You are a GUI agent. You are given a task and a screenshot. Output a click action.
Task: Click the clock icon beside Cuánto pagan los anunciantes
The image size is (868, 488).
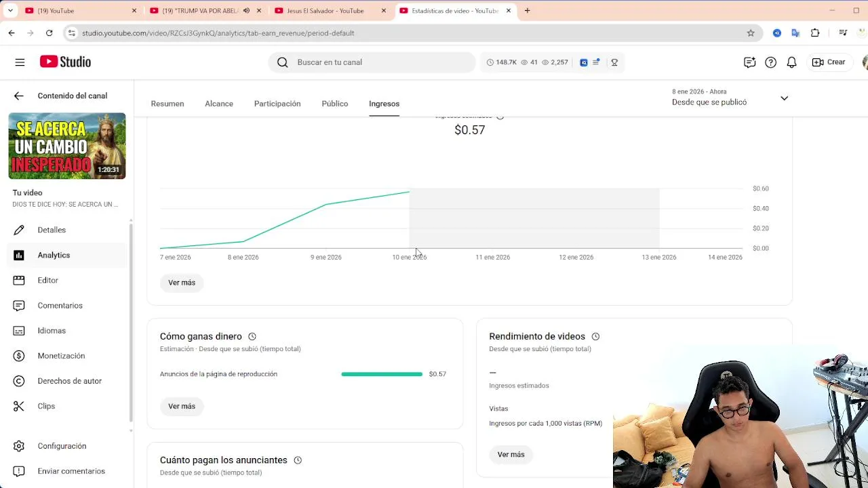click(x=298, y=460)
